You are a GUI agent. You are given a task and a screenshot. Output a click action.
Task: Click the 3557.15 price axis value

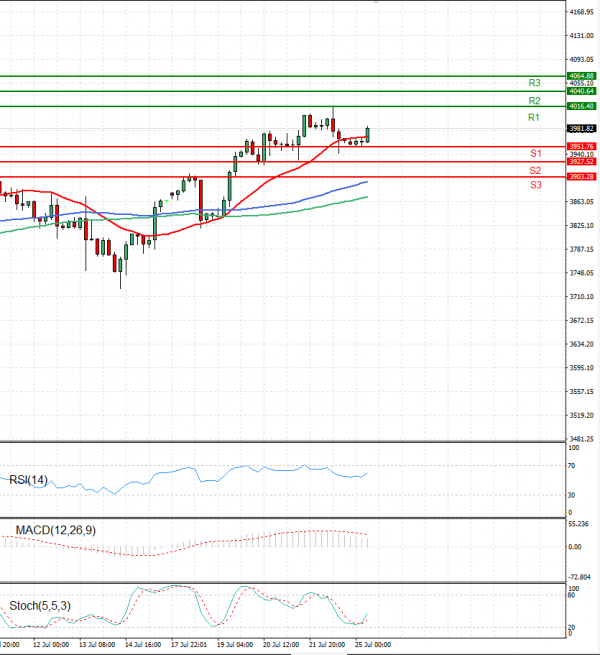coord(582,391)
